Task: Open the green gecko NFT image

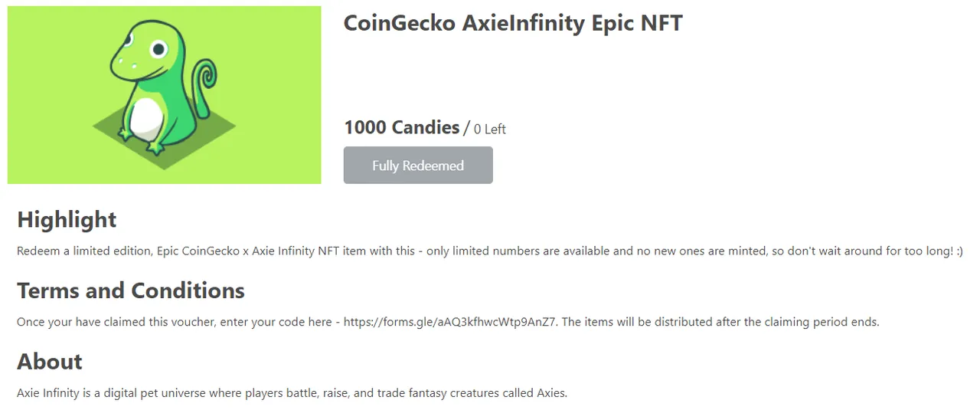Action: pyautogui.click(x=165, y=95)
